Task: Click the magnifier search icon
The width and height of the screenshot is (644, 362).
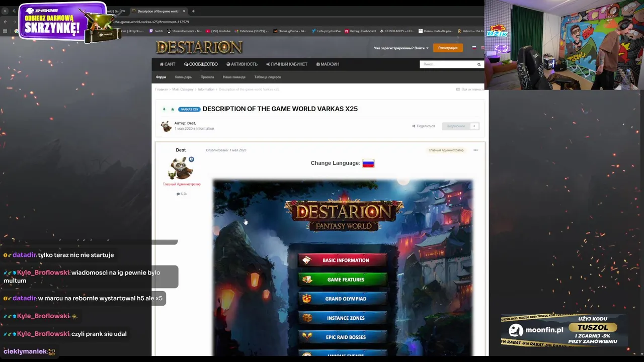Action: coord(479,64)
